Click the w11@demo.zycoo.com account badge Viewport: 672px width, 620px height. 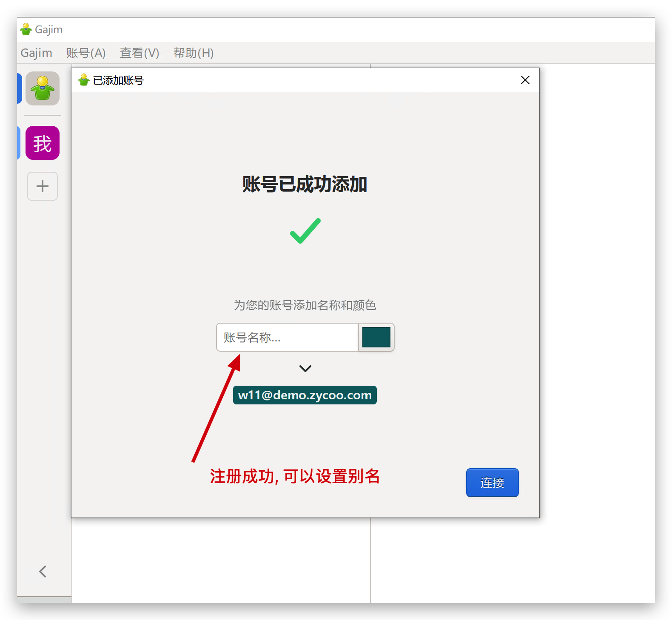tap(305, 395)
